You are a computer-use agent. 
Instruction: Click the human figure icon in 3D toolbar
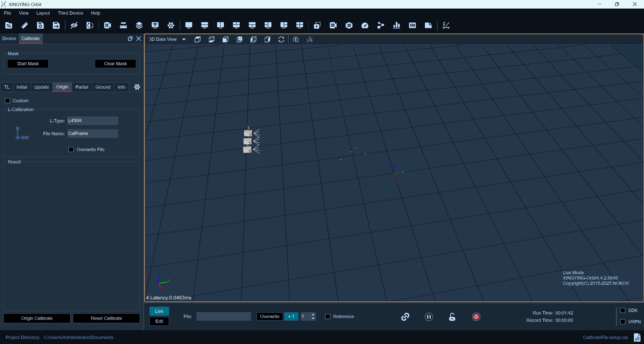click(x=296, y=39)
